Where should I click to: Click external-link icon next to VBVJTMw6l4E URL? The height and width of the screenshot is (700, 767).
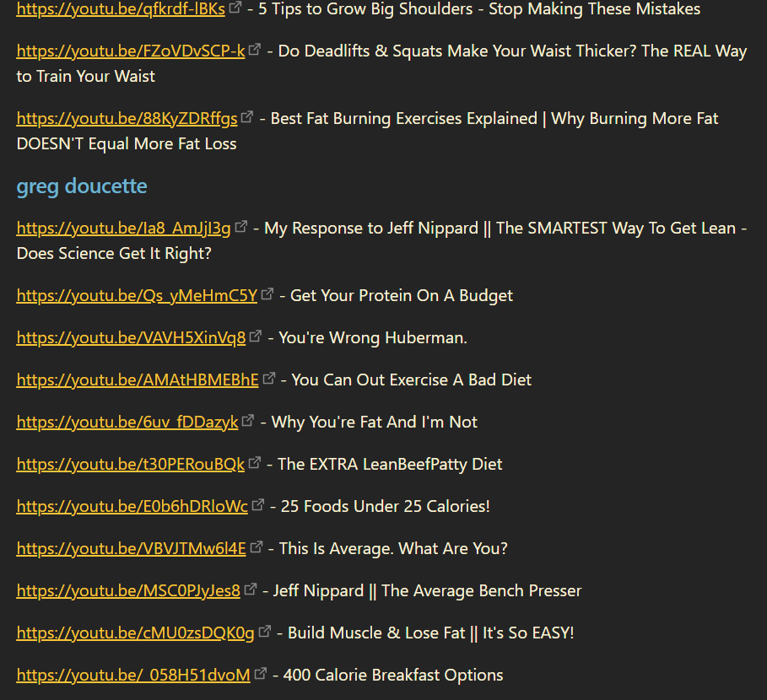point(256,547)
